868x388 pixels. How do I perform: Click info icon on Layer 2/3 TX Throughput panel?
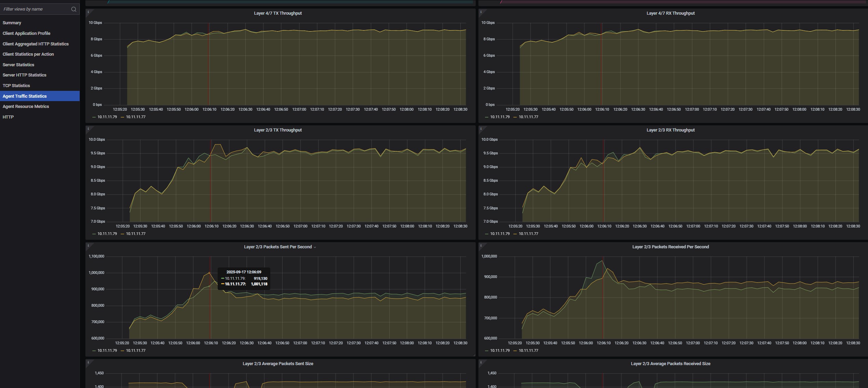pos(88,129)
